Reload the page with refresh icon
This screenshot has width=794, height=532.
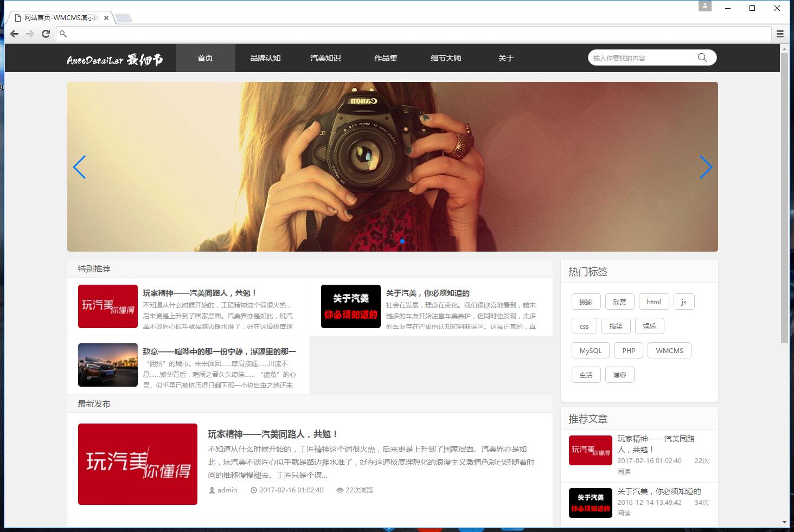click(46, 34)
